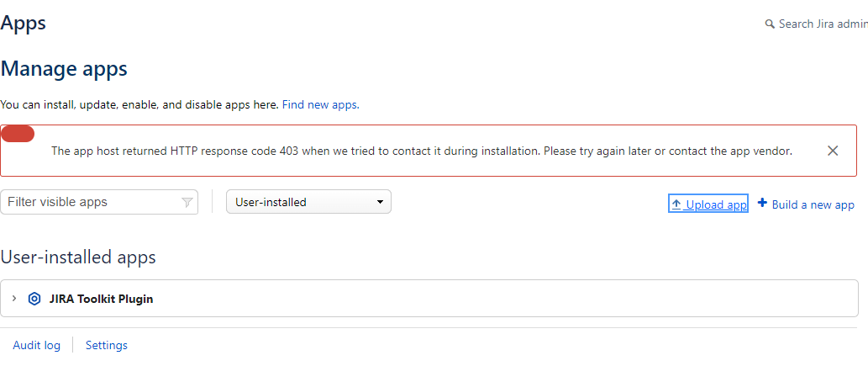Click the funnel filter icon
The image size is (868, 366).
(x=187, y=203)
